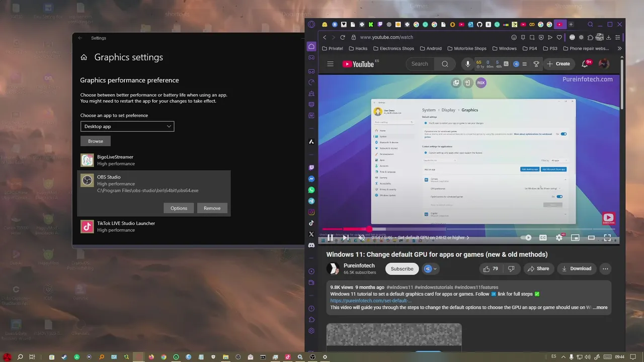Subscribe to Pureinfotech channel

tap(402, 268)
